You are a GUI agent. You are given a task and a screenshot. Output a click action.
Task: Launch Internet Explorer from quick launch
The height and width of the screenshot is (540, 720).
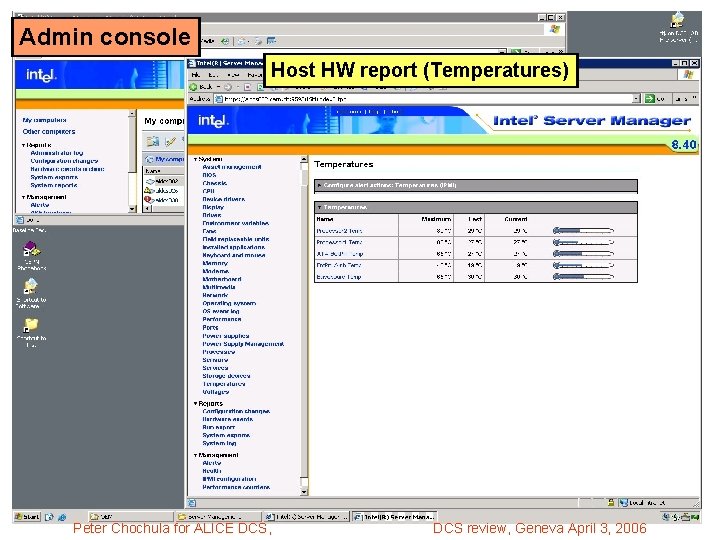pyautogui.click(x=62, y=517)
